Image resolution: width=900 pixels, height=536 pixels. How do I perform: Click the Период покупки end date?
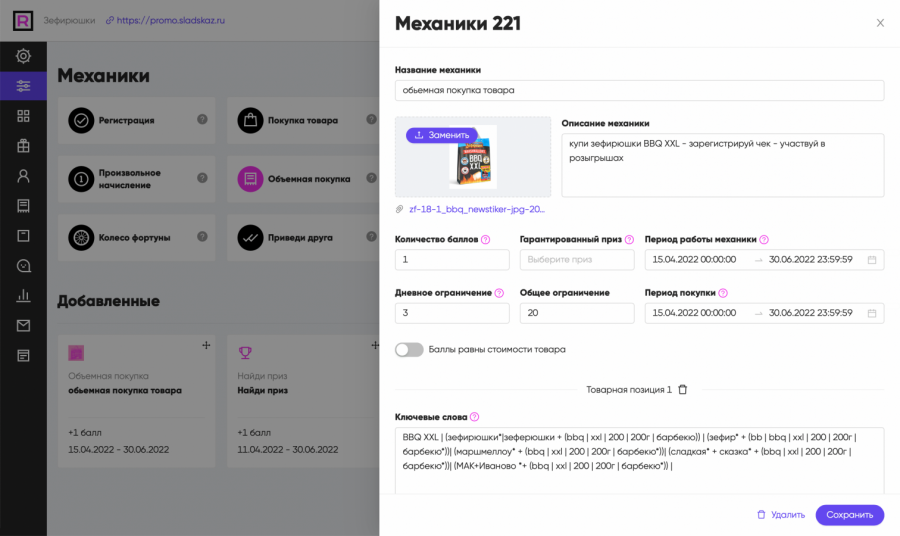pos(810,313)
